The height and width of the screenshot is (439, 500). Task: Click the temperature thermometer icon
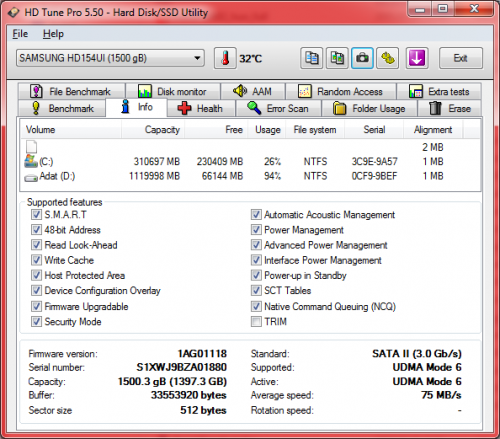tap(225, 58)
